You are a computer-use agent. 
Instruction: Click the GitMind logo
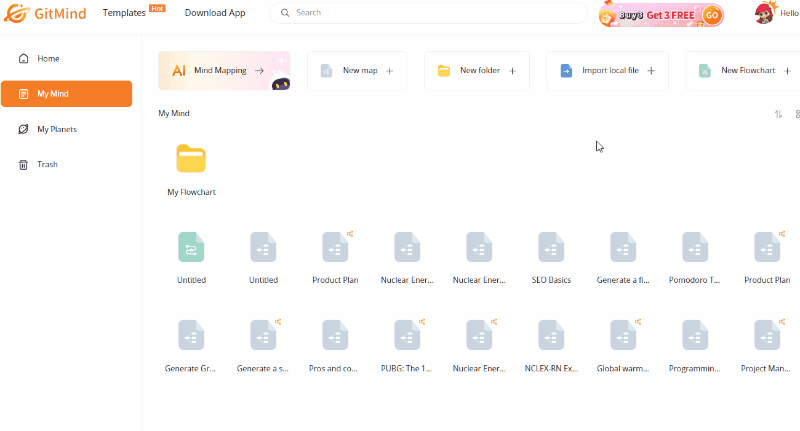click(45, 14)
